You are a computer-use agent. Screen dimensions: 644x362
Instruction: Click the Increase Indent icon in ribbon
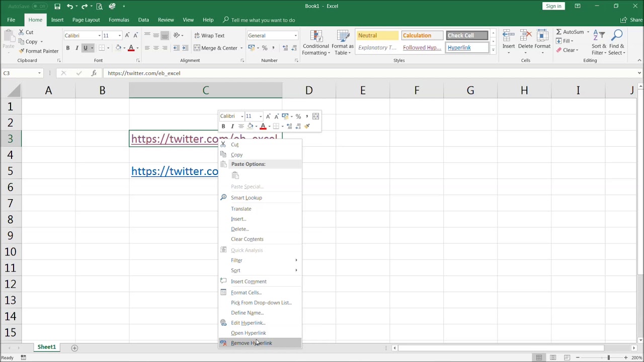click(x=185, y=48)
